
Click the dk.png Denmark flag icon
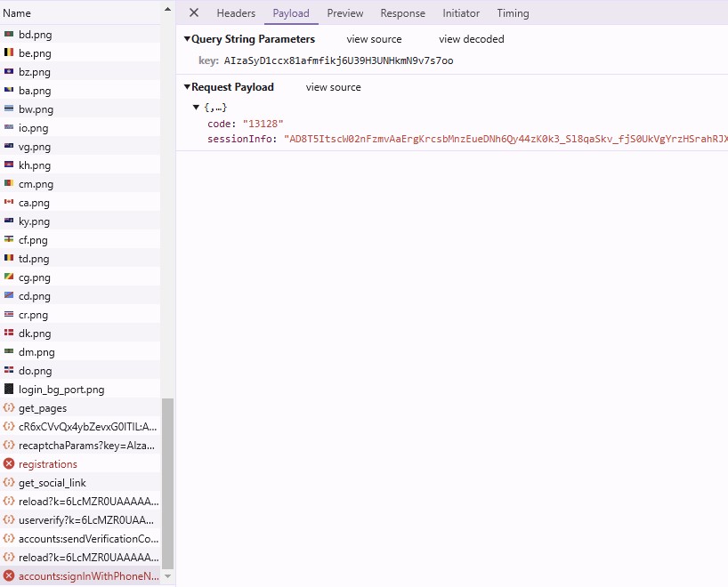pyautogui.click(x=9, y=334)
